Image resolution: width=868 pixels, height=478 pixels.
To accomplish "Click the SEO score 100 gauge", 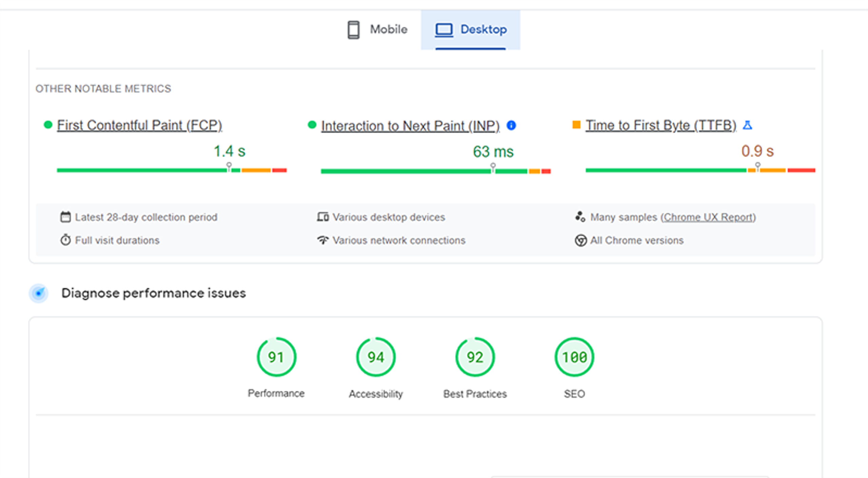I will point(574,357).
